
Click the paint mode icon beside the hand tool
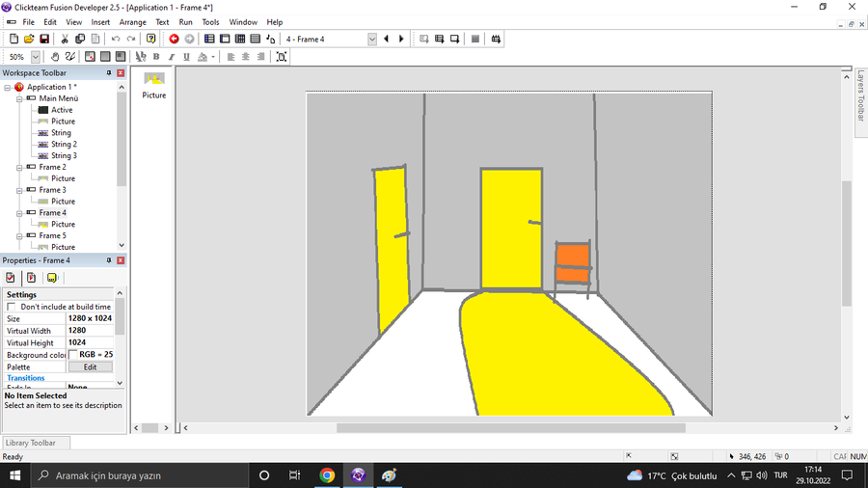click(x=69, y=57)
